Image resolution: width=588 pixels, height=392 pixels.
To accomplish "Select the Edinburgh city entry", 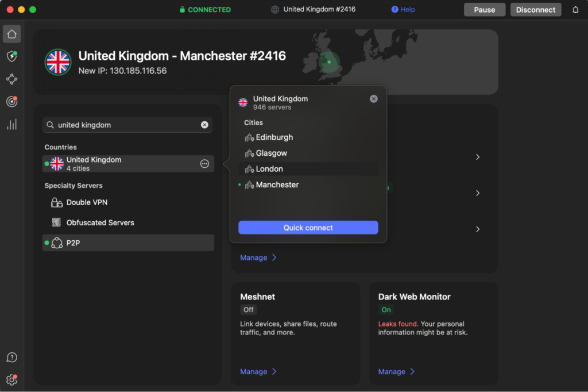I will tap(308, 137).
